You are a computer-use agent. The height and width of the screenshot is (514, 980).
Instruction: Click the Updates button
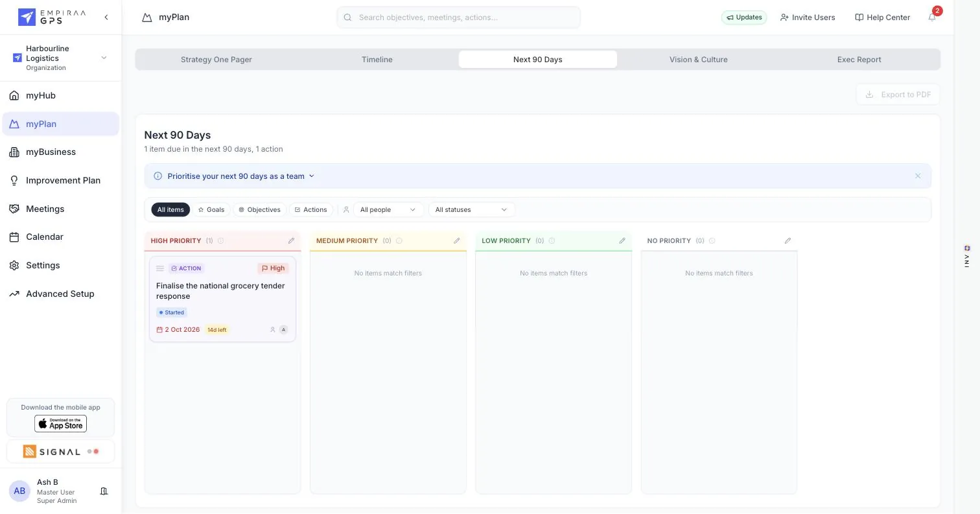coord(744,18)
